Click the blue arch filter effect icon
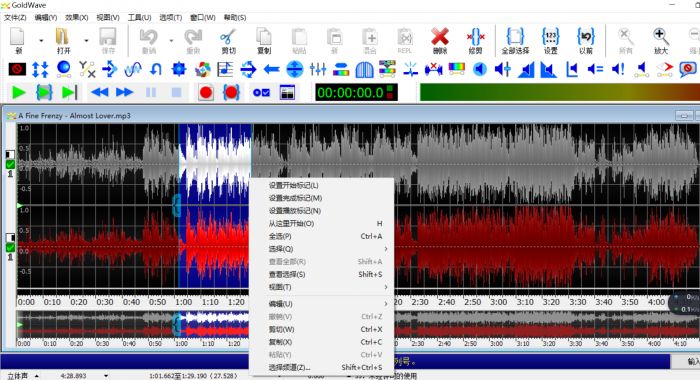700x380 pixels. pos(364,70)
